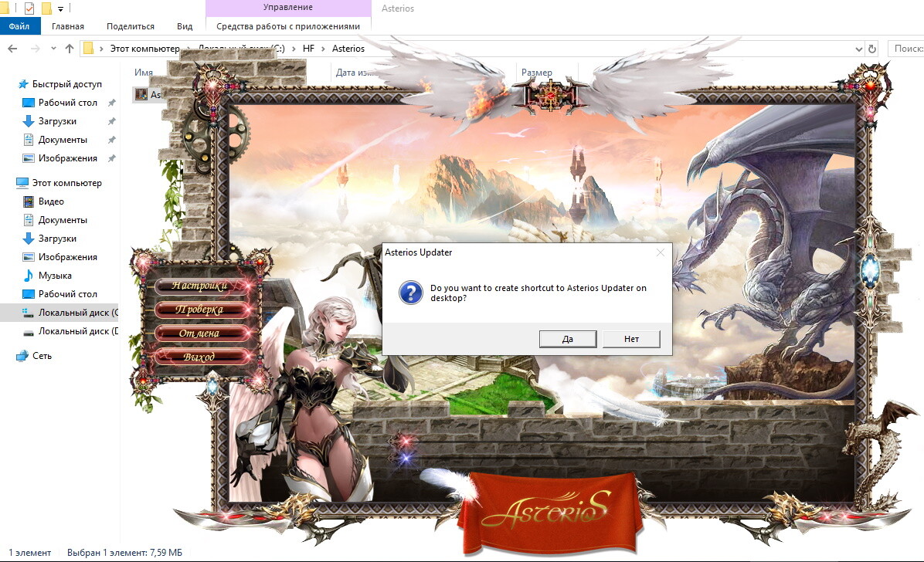Viewport: 924px width, 562px height.
Task: Click the Нет button in the dialog
Action: coord(631,339)
